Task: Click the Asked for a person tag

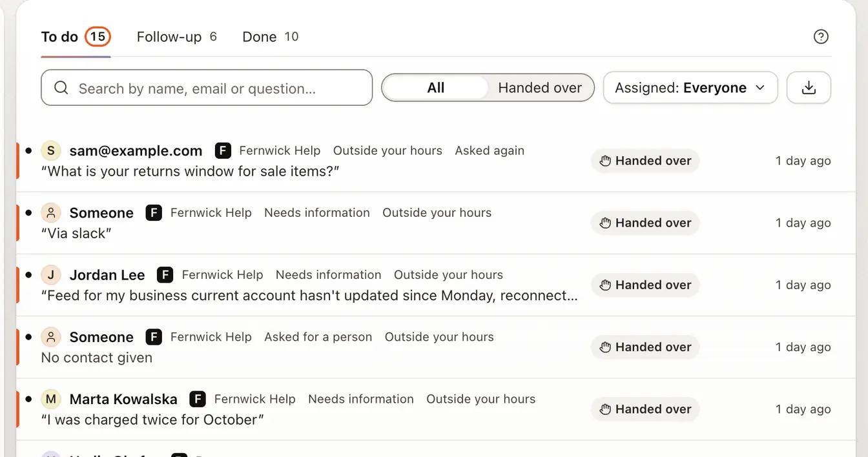Action: [x=318, y=337]
